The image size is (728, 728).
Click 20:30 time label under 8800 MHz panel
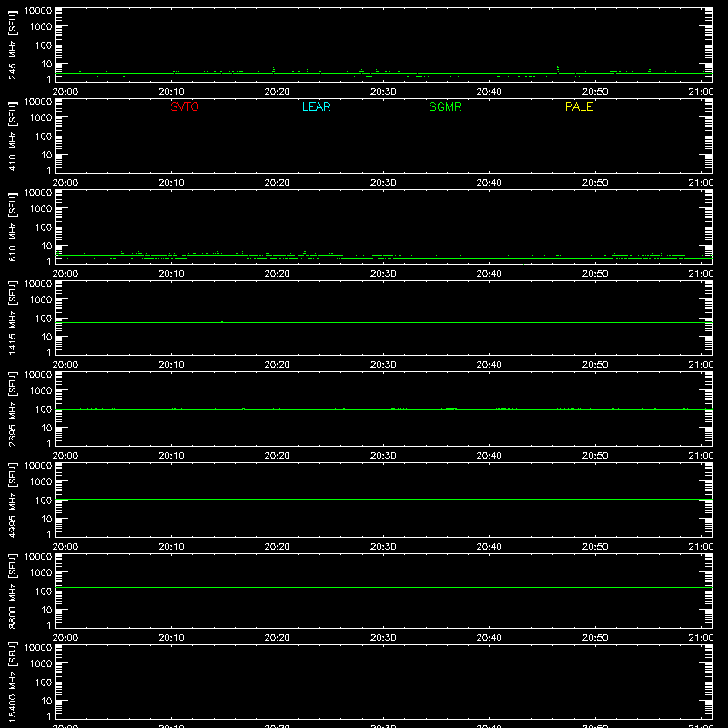(383, 638)
